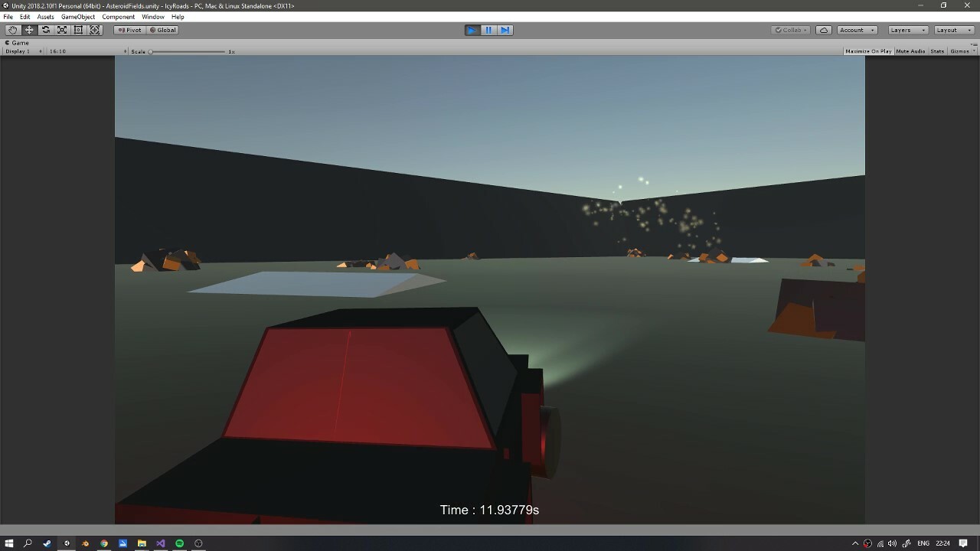Toggle Maximize On Play
This screenshot has height=551, width=980.
coord(868,51)
